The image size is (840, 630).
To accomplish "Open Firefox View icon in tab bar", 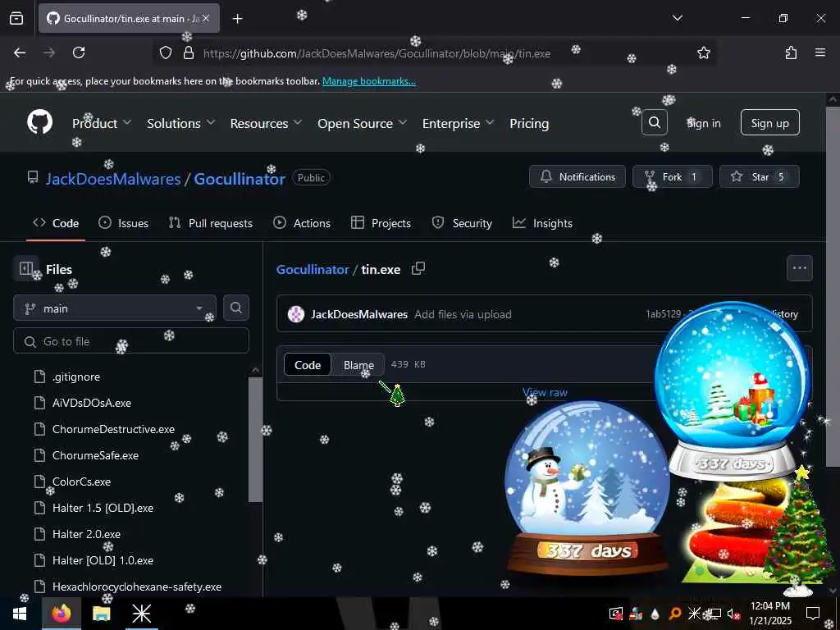I will point(16,19).
